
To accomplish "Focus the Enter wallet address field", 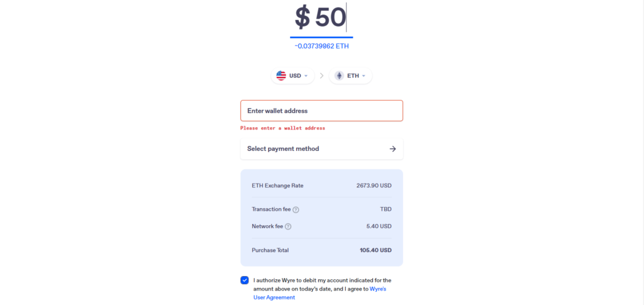I will 321,111.
